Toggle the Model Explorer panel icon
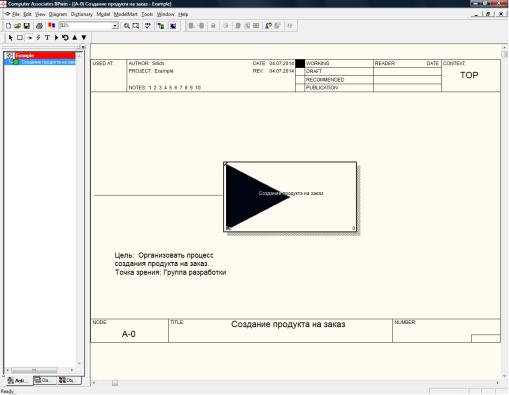 [161, 26]
